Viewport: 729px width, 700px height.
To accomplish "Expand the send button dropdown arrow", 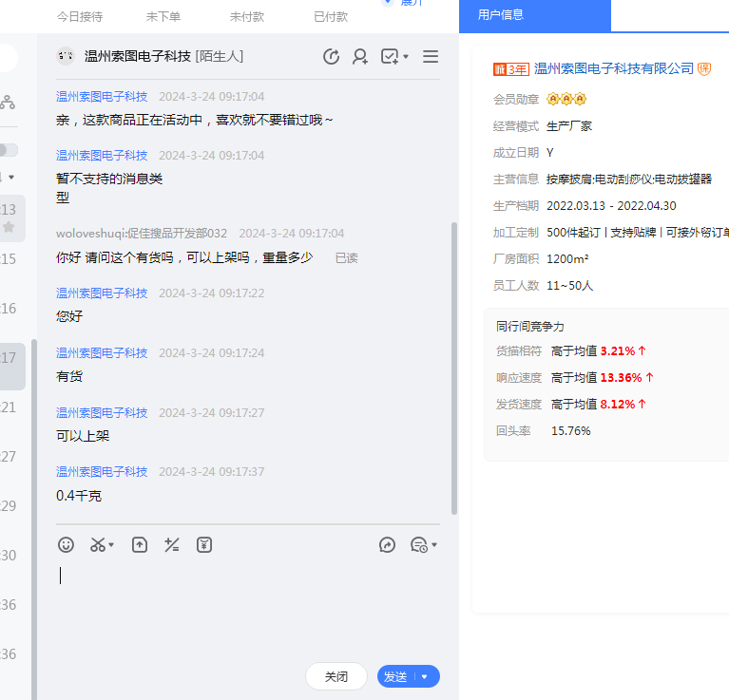I will tap(425, 677).
